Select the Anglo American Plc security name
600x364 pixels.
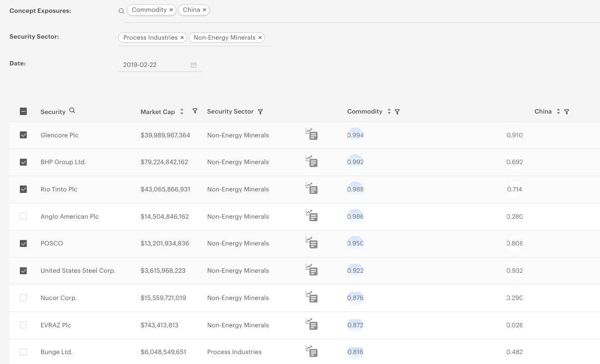70,216
